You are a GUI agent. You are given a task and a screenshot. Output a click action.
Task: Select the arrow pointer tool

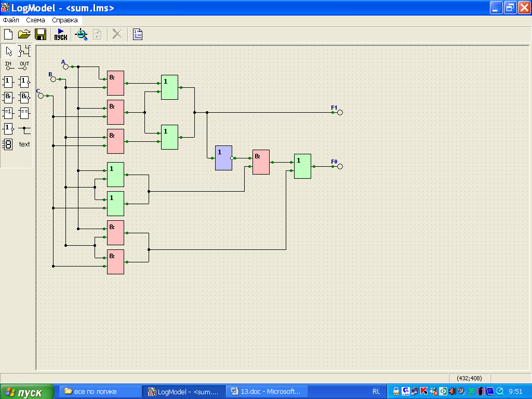pos(9,51)
